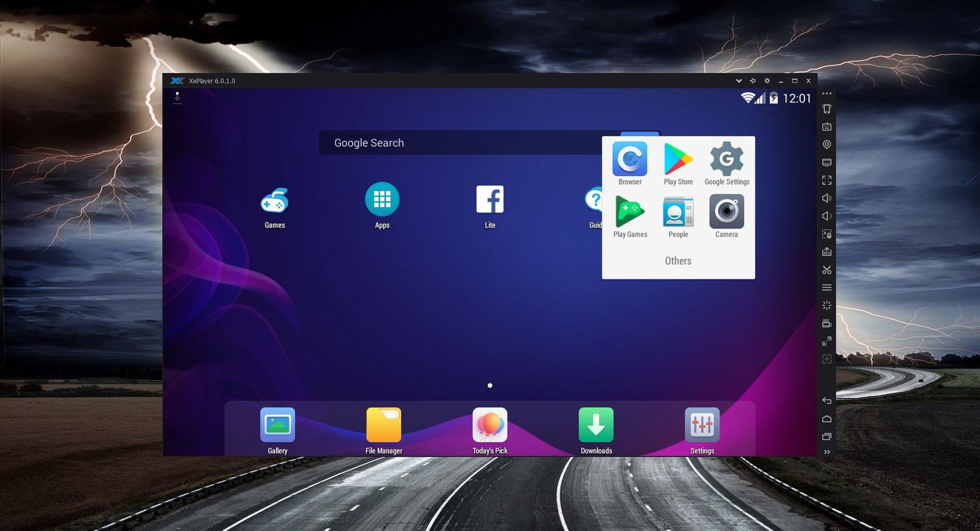Image resolution: width=980 pixels, height=531 pixels.
Task: Click the volume down sidebar icon
Action: 827,216
